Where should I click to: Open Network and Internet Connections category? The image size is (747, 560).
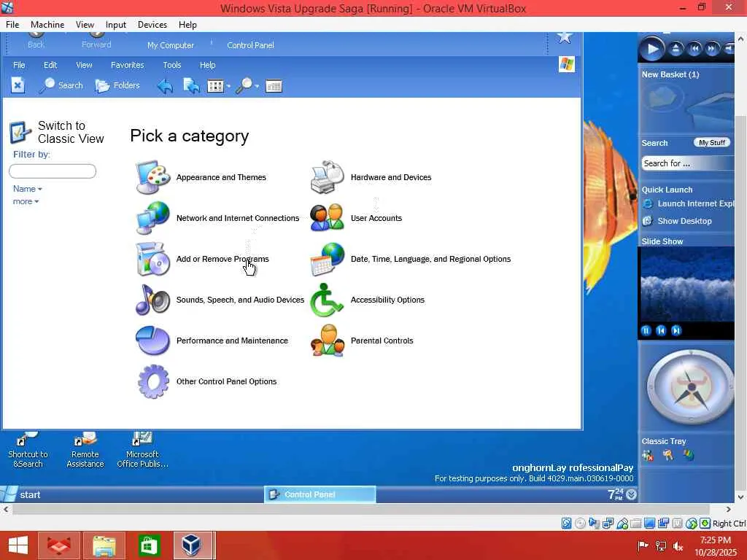(217, 218)
